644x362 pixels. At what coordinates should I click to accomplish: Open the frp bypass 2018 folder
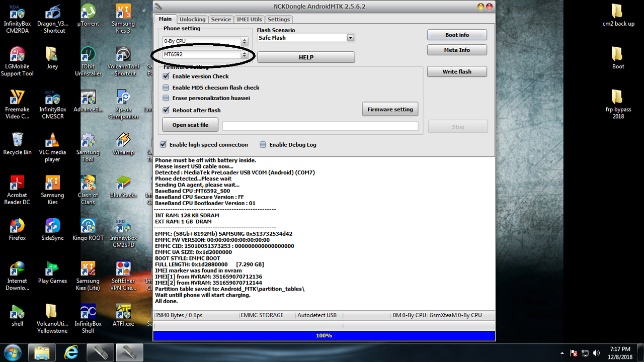tap(618, 105)
